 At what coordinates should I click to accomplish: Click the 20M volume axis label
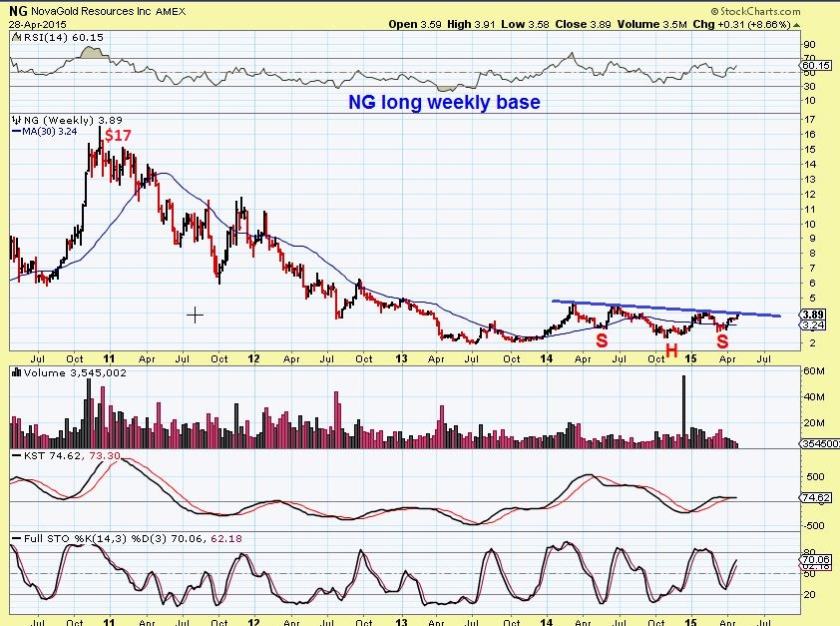click(x=814, y=423)
